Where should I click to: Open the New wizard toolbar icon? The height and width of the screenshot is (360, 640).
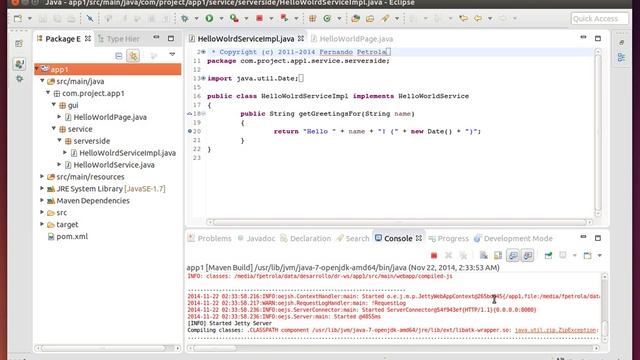18,18
